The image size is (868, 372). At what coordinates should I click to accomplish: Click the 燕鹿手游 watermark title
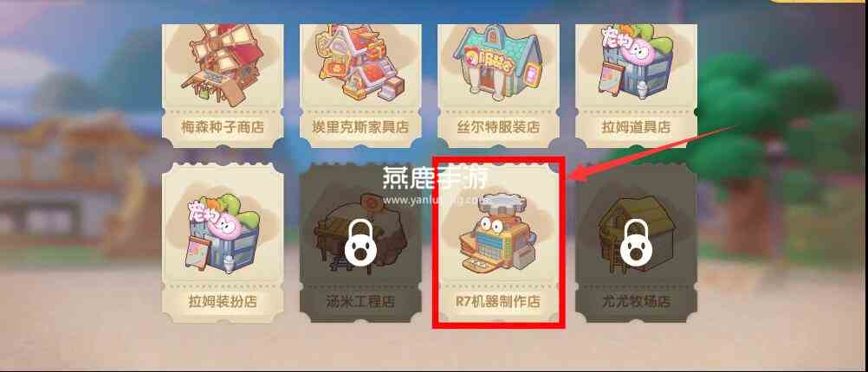[x=434, y=177]
